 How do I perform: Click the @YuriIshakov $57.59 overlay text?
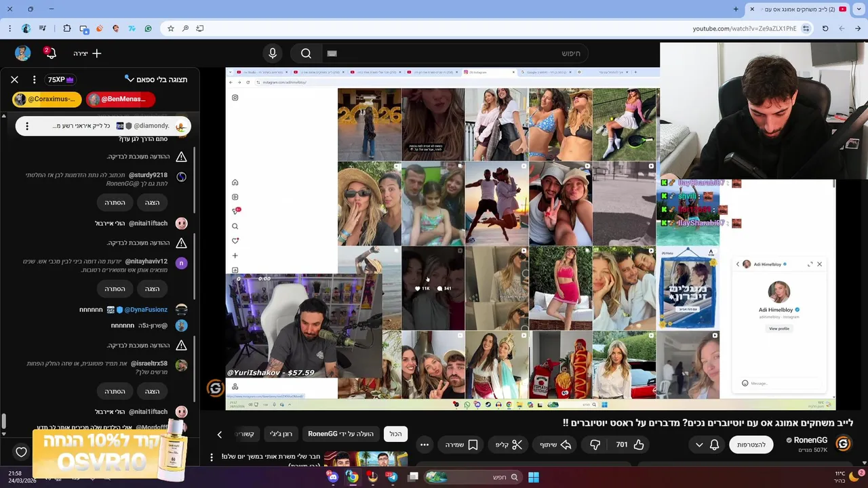pyautogui.click(x=271, y=372)
